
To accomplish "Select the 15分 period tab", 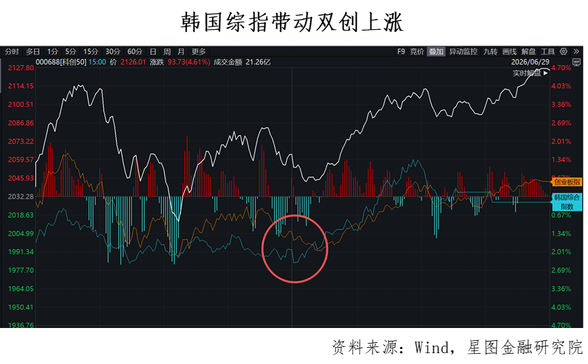I will [90, 52].
